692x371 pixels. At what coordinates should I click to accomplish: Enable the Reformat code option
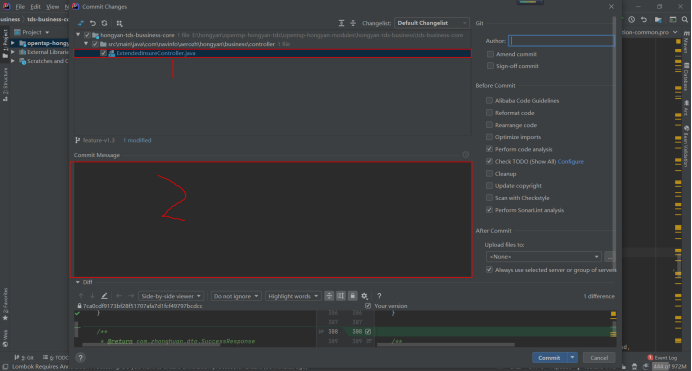(489, 113)
